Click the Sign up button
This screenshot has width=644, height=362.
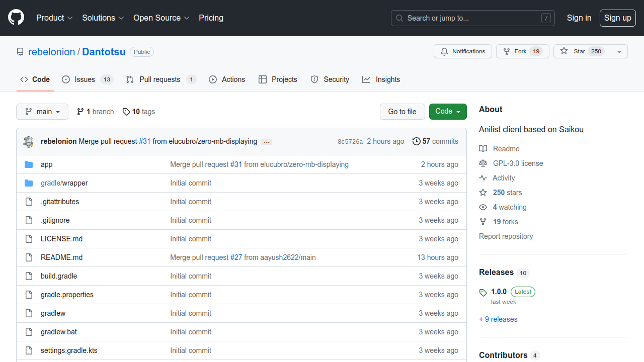(618, 18)
